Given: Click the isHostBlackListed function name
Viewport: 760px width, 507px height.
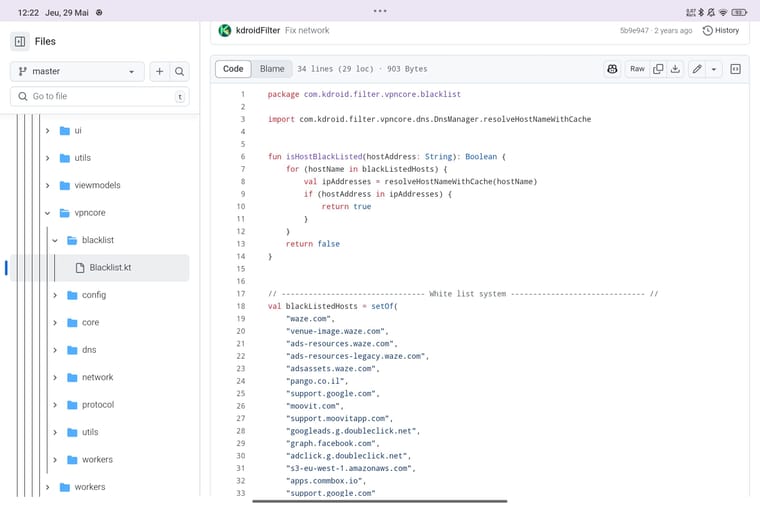Looking at the screenshot, I should 324,157.
